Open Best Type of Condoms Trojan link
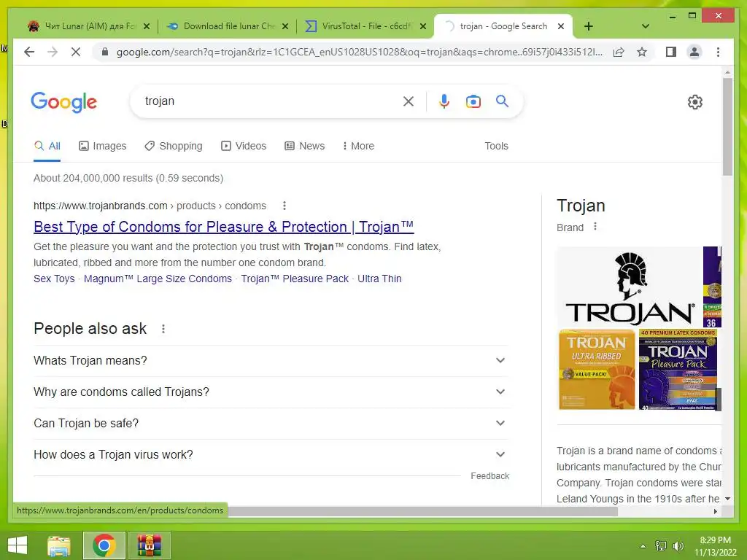Image resolution: width=747 pixels, height=560 pixels. pos(223,227)
